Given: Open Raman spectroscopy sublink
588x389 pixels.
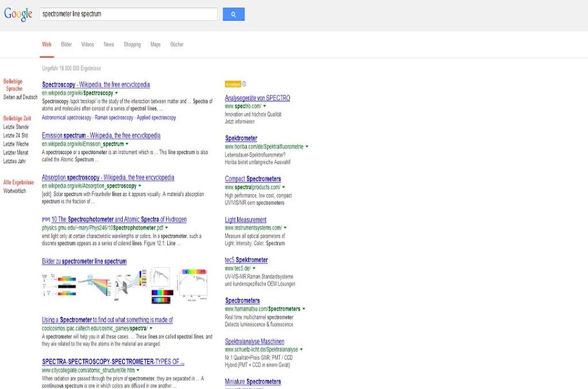Looking at the screenshot, I should (114, 118).
